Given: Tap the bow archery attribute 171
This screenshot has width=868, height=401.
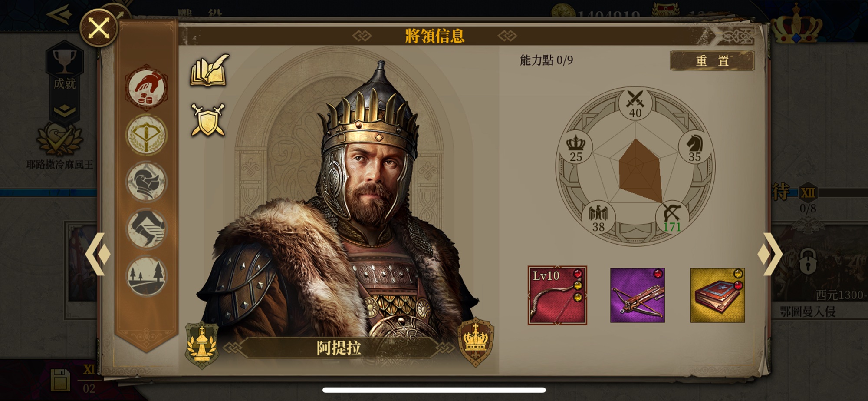Looking at the screenshot, I should click(x=671, y=217).
